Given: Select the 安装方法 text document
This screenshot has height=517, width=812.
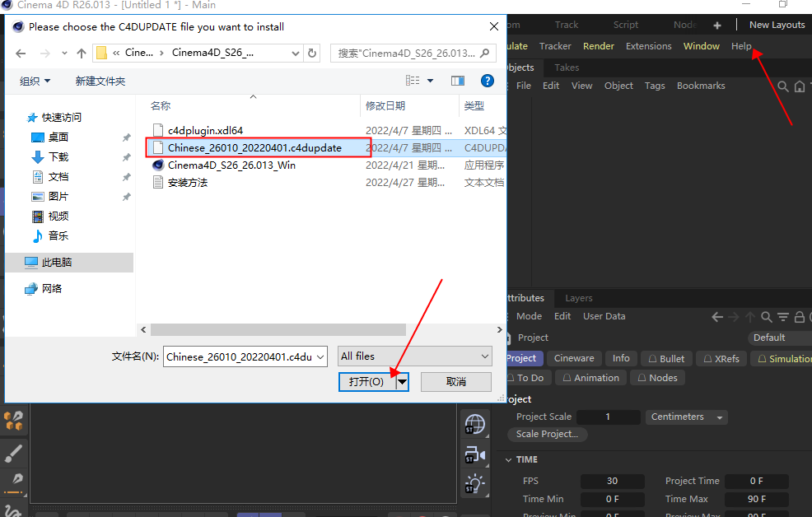Looking at the screenshot, I should (187, 183).
